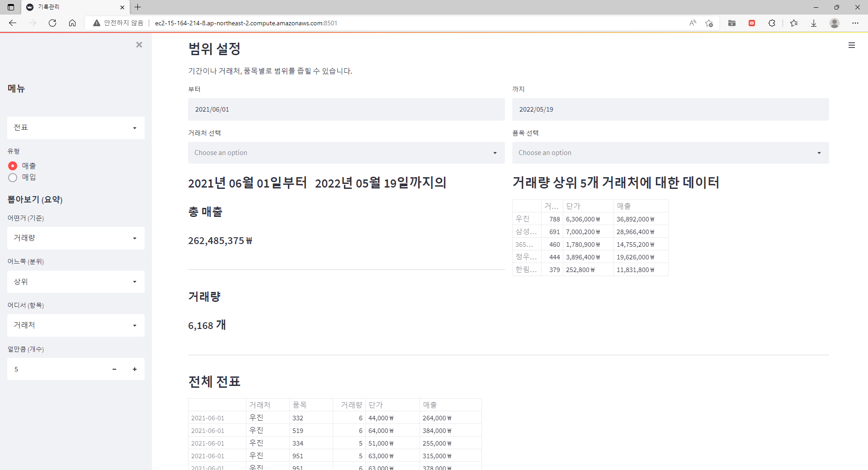This screenshot has width=868, height=470.
Task: Click the read aloud icon in address bar
Action: [693, 23]
